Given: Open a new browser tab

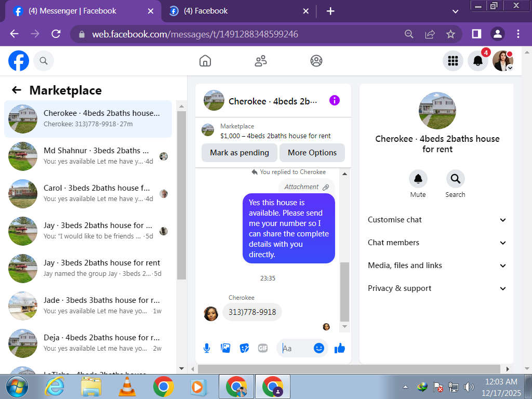Looking at the screenshot, I should click(330, 11).
